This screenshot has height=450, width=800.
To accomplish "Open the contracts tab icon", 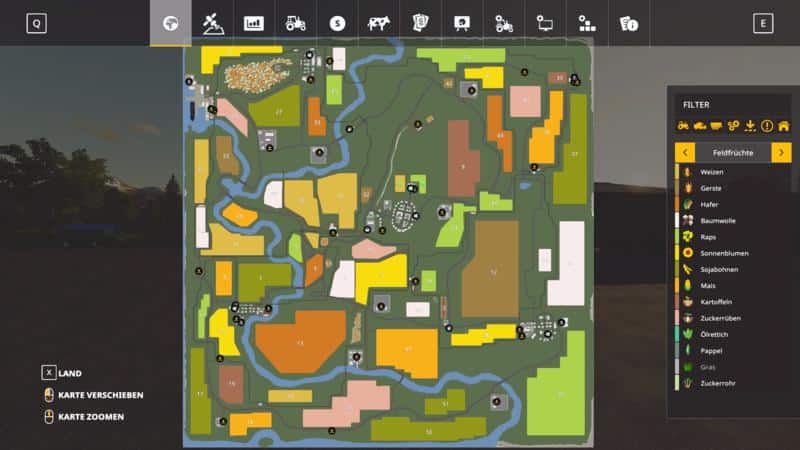I will click(420, 23).
